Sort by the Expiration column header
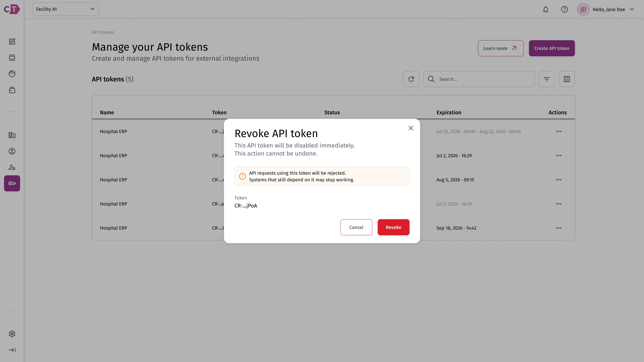 tap(449, 112)
